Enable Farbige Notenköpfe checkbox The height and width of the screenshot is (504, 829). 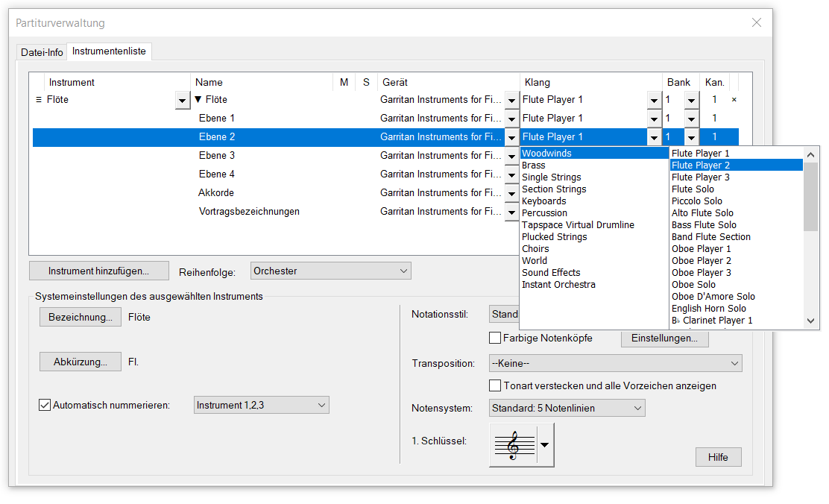(x=495, y=338)
